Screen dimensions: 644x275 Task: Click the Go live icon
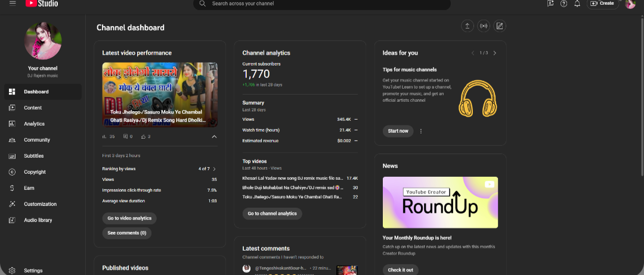click(484, 26)
